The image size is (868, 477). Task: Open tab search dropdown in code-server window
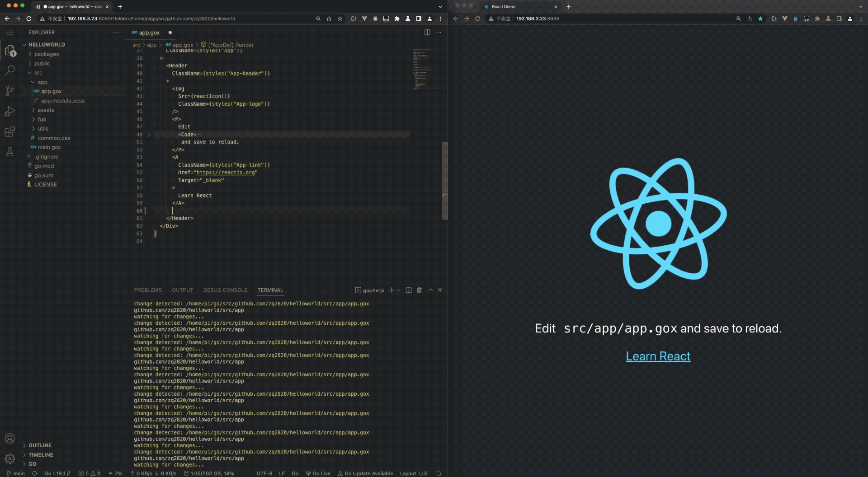click(x=440, y=7)
